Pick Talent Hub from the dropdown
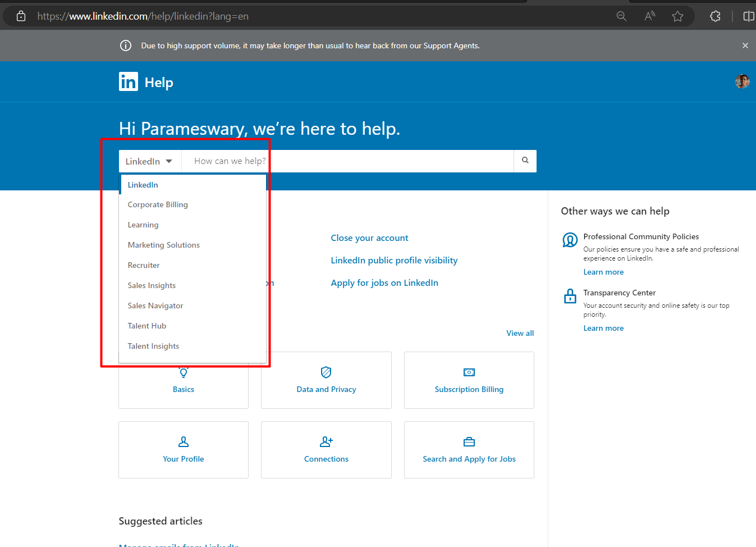Image resolution: width=756 pixels, height=547 pixels. [194, 326]
